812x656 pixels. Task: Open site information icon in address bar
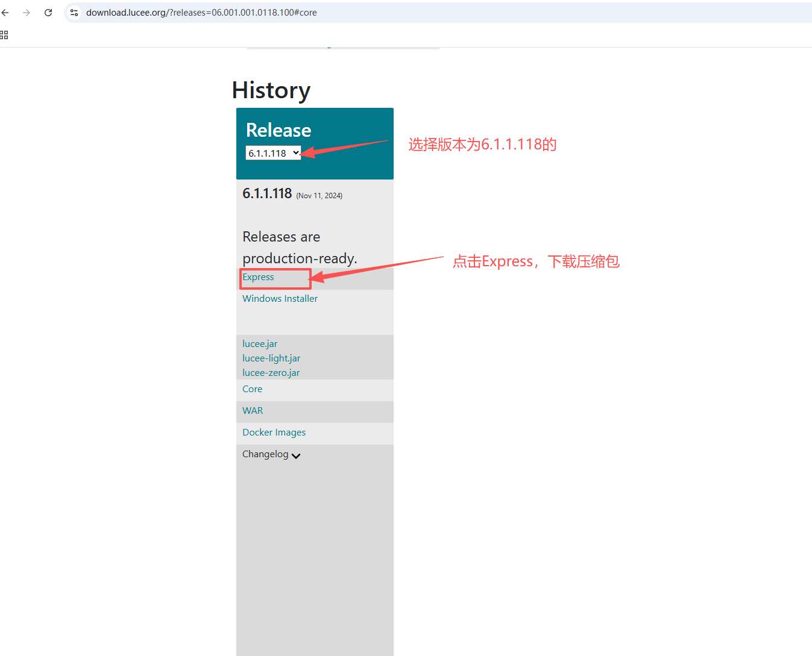[x=74, y=13]
